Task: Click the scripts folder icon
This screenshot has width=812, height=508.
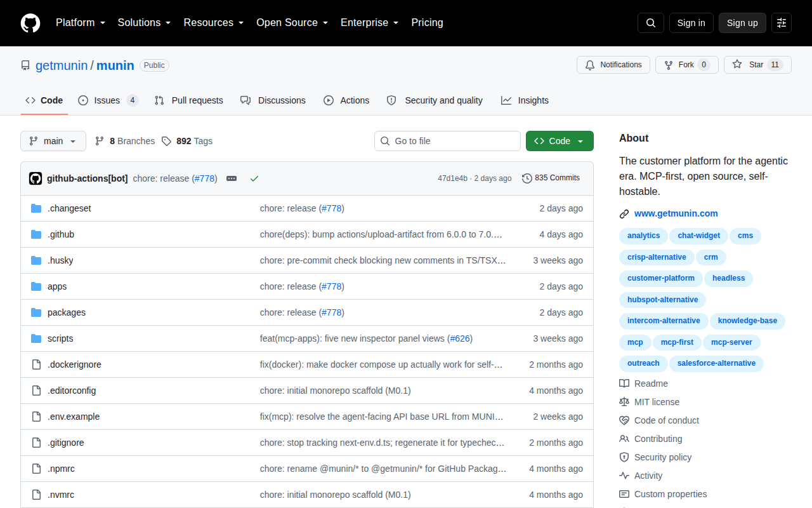Action: tap(36, 338)
